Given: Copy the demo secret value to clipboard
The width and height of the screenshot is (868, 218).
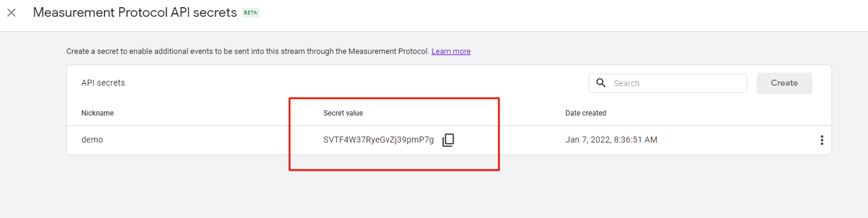Looking at the screenshot, I should pos(448,140).
